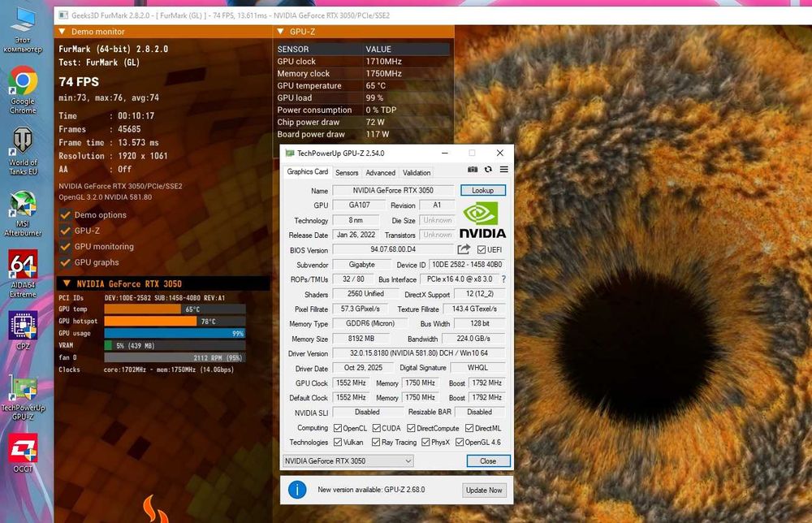The height and width of the screenshot is (523, 812).
Task: Open AIDA64 Extreme desktop icon
Action: [x=23, y=274]
